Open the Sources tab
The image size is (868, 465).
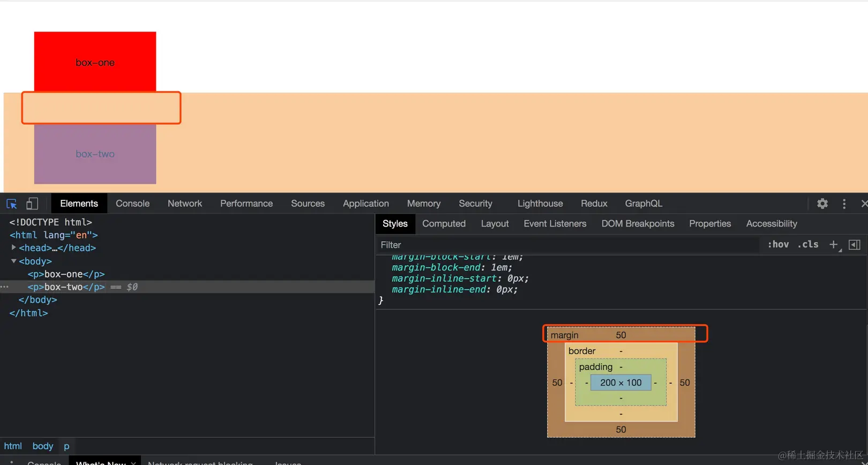point(308,204)
